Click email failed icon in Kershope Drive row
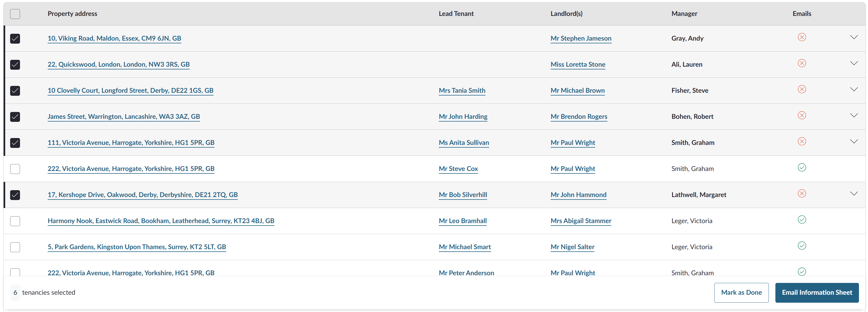Image resolution: width=868 pixels, height=312 pixels. pyautogui.click(x=802, y=193)
